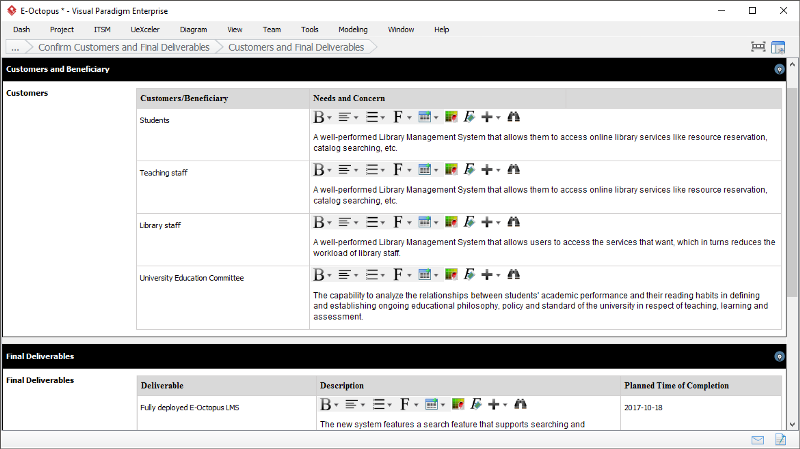Screen dimensions: 800x449
Task: Click the insert image icon in Library staff row
Action: (451, 222)
